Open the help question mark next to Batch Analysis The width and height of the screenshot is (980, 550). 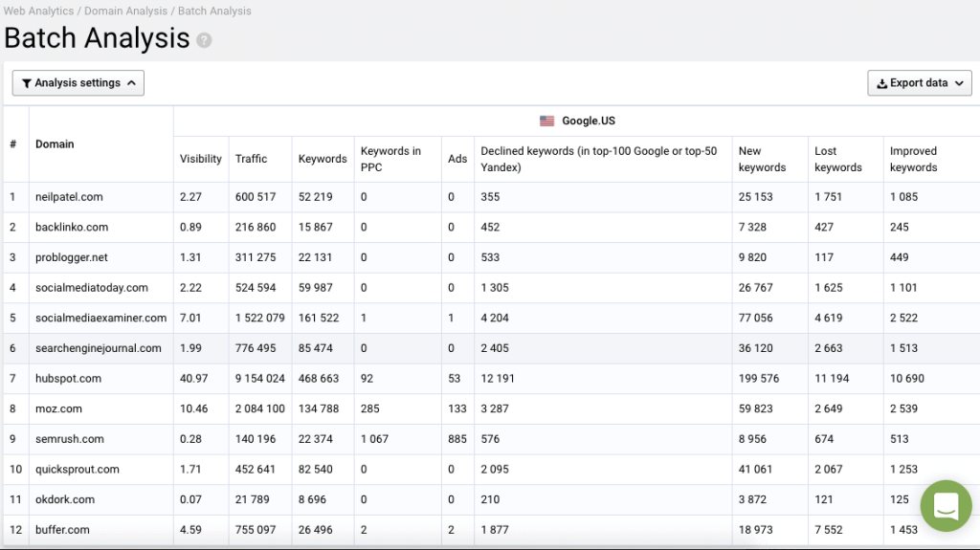click(x=204, y=40)
